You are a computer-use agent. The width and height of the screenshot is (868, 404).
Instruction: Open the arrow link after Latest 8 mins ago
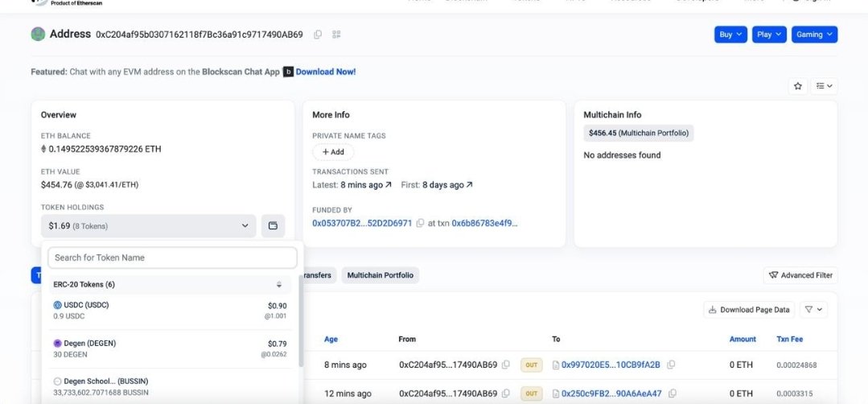pos(389,185)
